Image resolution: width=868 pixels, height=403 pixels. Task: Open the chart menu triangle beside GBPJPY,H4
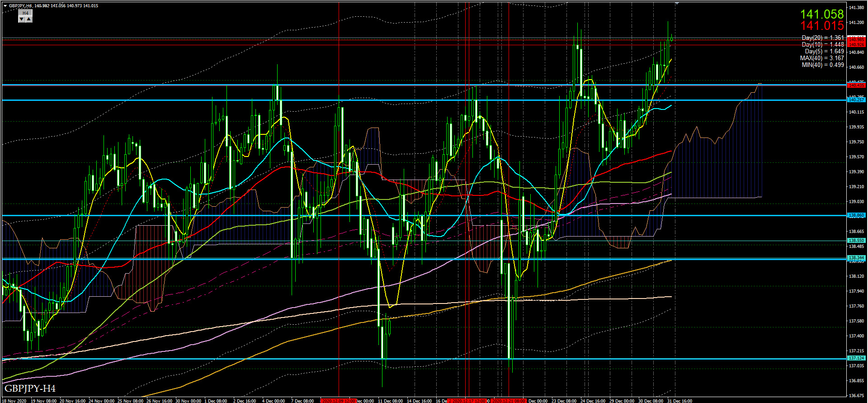(5, 6)
